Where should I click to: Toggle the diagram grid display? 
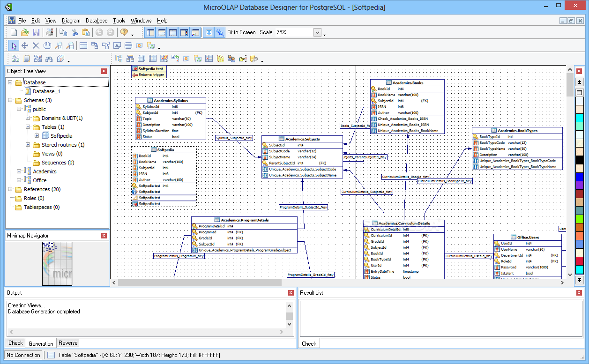point(209,32)
